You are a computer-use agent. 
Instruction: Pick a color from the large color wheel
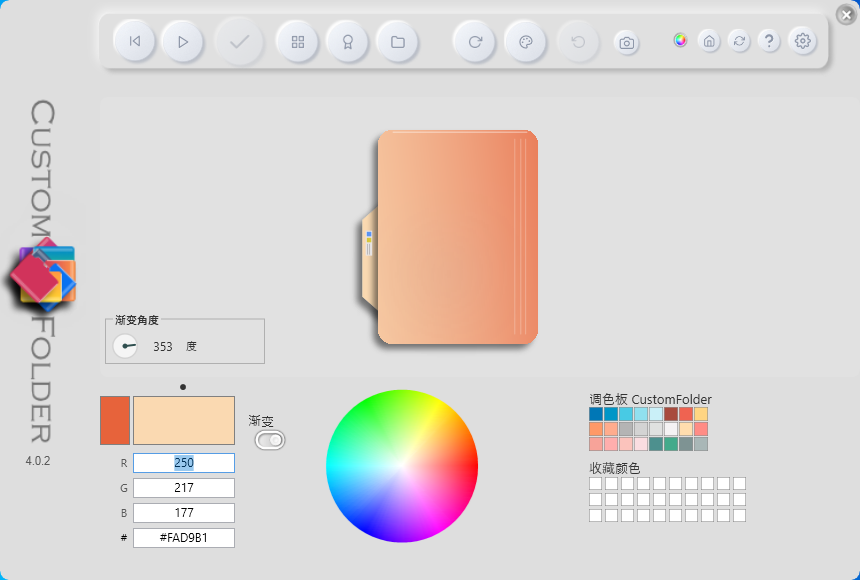point(402,466)
